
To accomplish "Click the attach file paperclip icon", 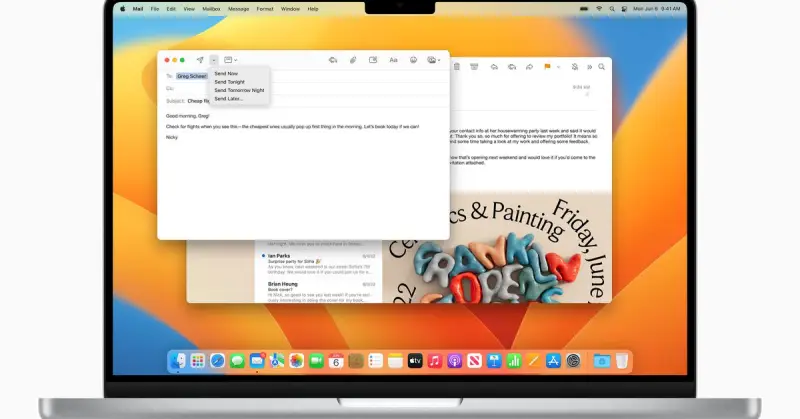I will (352, 60).
